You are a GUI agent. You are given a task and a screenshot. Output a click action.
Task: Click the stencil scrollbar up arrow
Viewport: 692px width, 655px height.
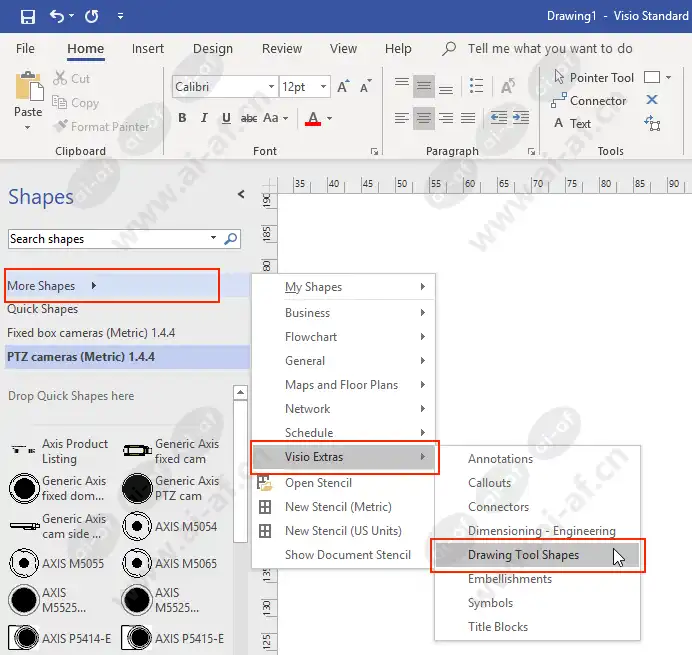coord(240,392)
